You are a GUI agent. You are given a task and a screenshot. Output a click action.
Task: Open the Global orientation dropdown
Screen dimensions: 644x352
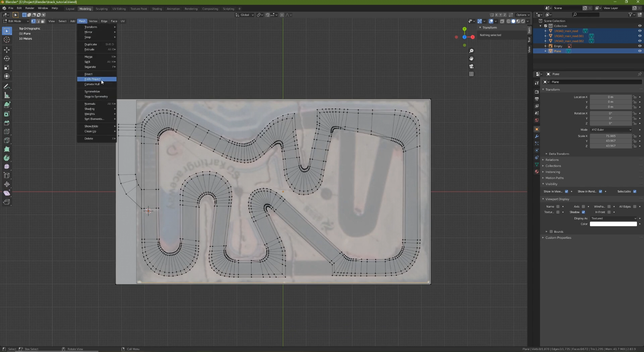pyautogui.click(x=245, y=15)
